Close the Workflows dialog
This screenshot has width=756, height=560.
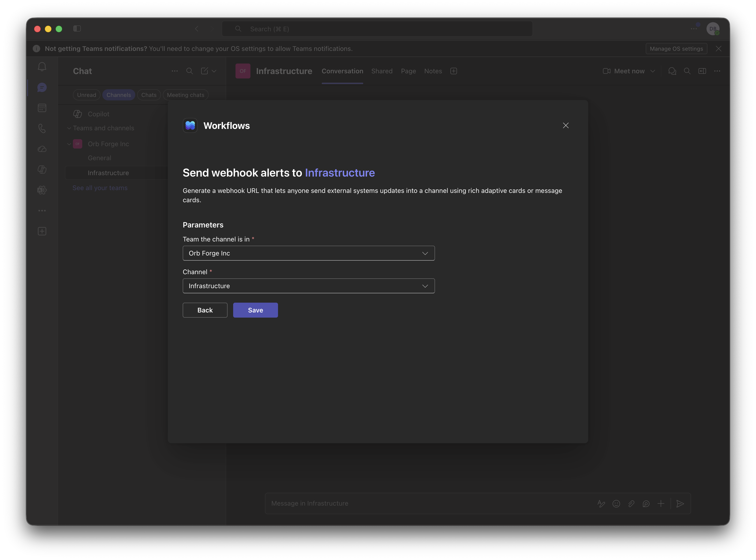(x=566, y=125)
